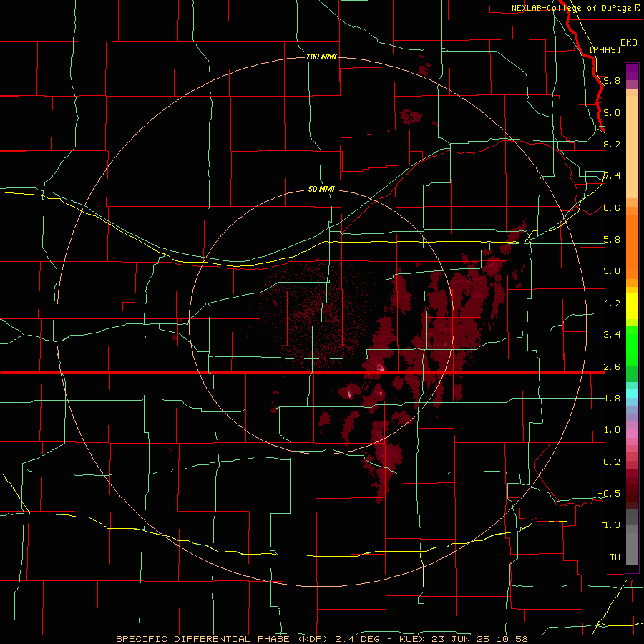Click the KUEX station identifier
Image resolution: width=644 pixels, height=644 pixels.
(x=411, y=639)
